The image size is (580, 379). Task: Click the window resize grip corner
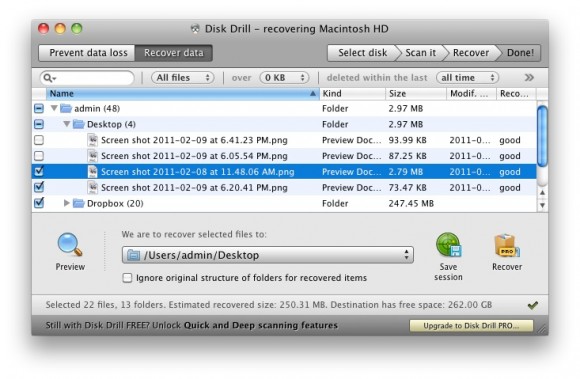[541, 328]
